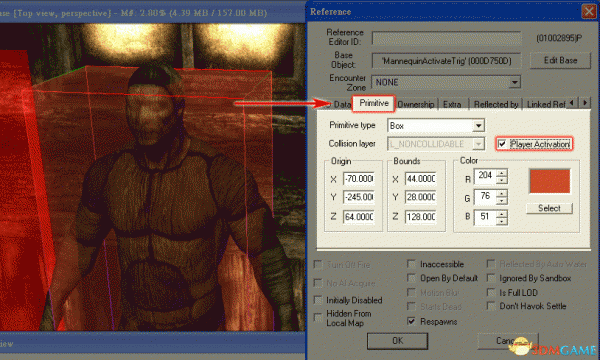Toggle the Player Activation checkbox
This screenshot has height=360, width=600.
pyautogui.click(x=502, y=144)
